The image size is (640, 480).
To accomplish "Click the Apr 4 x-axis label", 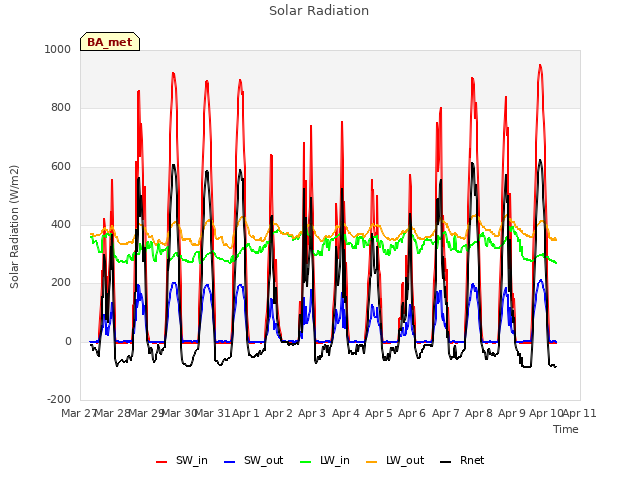I will (346, 413).
